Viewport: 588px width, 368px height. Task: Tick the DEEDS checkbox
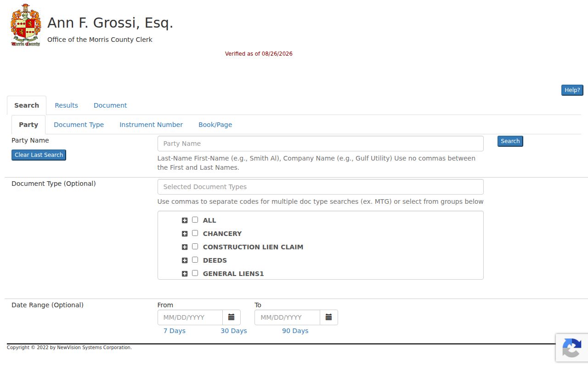pos(195,260)
